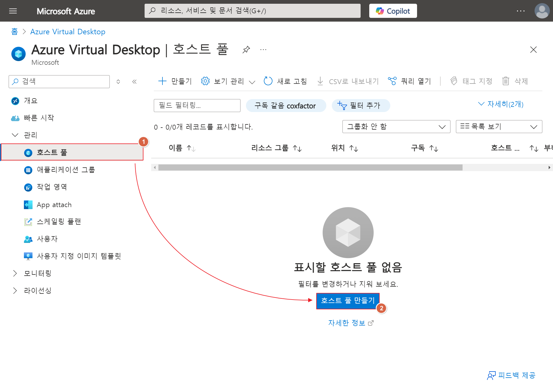Viewport: 553px width, 392px height.
Task: Pin the Azure Virtual Desktop blade
Action: [x=246, y=50]
